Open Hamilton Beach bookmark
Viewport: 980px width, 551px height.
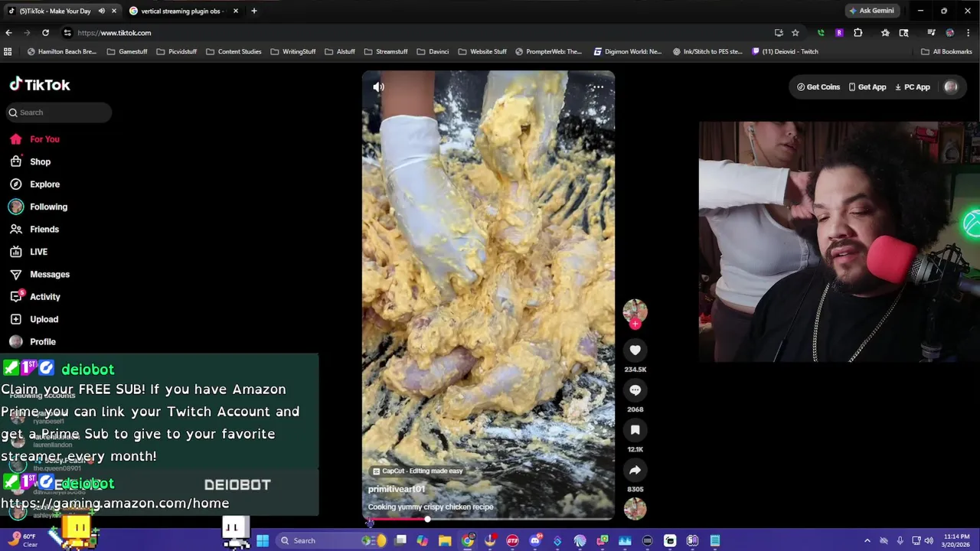tap(61, 52)
